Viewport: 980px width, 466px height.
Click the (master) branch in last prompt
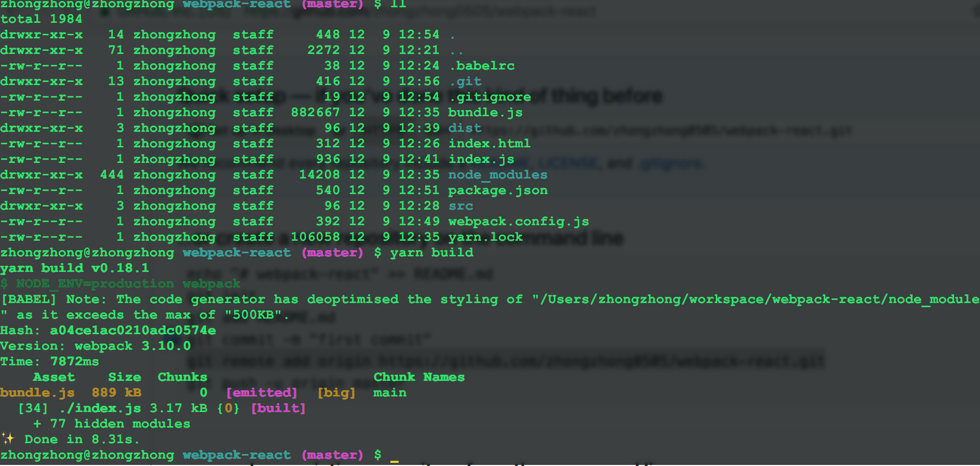click(332, 455)
